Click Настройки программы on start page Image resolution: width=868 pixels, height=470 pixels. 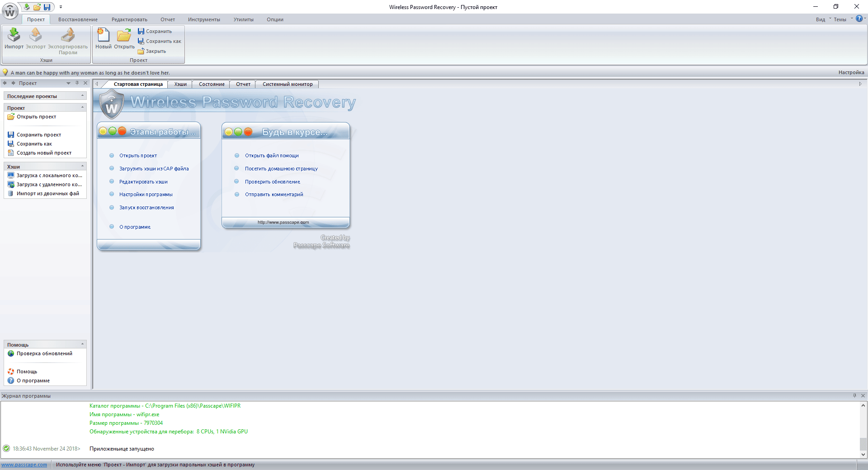(x=146, y=194)
